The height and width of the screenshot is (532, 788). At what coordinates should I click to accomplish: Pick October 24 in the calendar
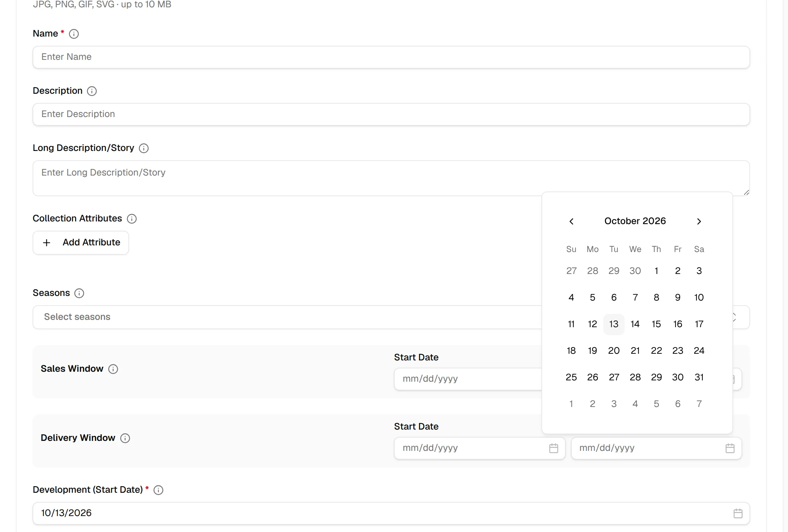[x=699, y=351]
